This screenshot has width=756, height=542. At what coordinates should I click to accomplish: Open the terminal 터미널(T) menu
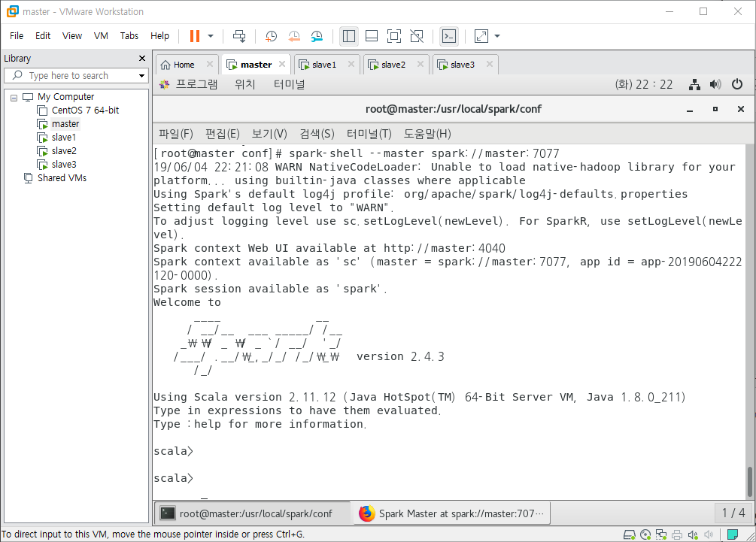pyautogui.click(x=369, y=134)
